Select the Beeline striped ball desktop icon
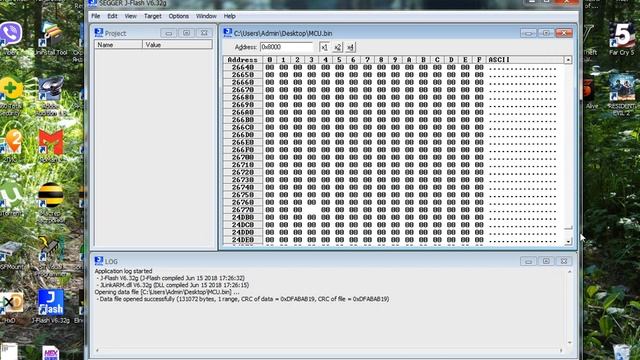 pyautogui.click(x=51, y=197)
